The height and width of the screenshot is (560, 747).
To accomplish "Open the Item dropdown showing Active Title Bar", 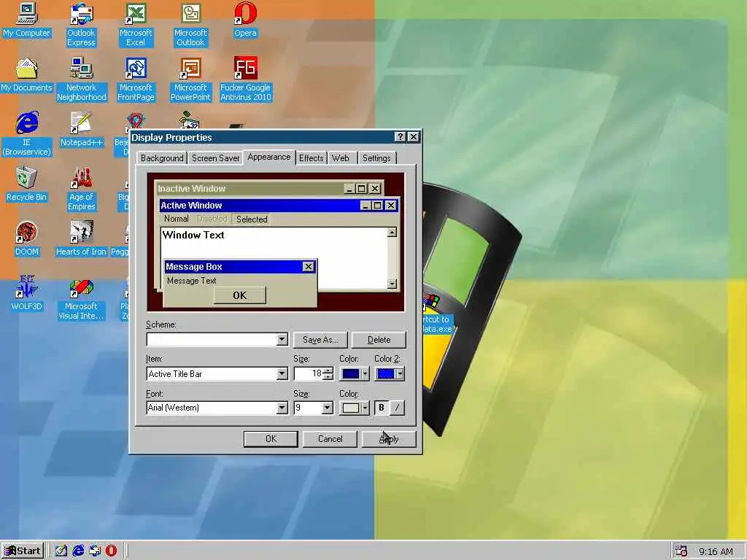I will click(x=282, y=374).
